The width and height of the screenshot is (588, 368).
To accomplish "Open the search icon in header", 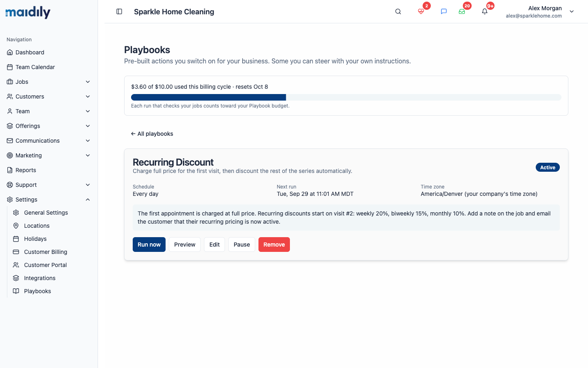I will click(398, 11).
